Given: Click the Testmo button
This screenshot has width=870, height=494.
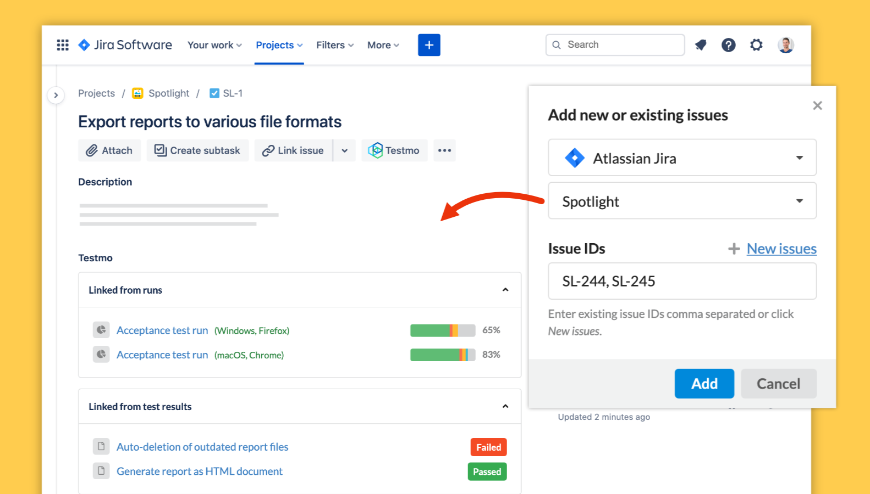Looking at the screenshot, I should (x=394, y=150).
